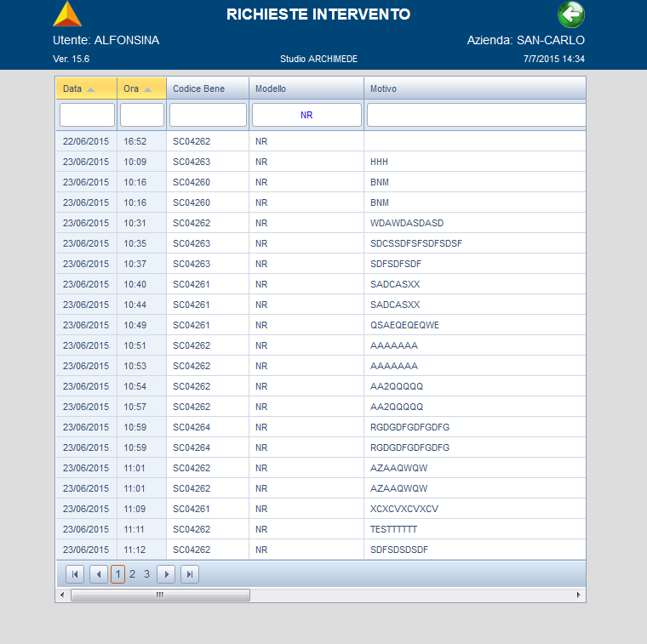Screen dimensions: 647x644
Task: Click the 10:54 time cell
Action: tap(141, 386)
